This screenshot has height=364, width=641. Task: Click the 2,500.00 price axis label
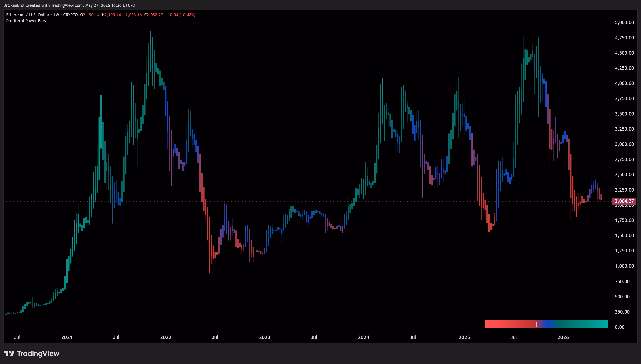pyautogui.click(x=624, y=174)
